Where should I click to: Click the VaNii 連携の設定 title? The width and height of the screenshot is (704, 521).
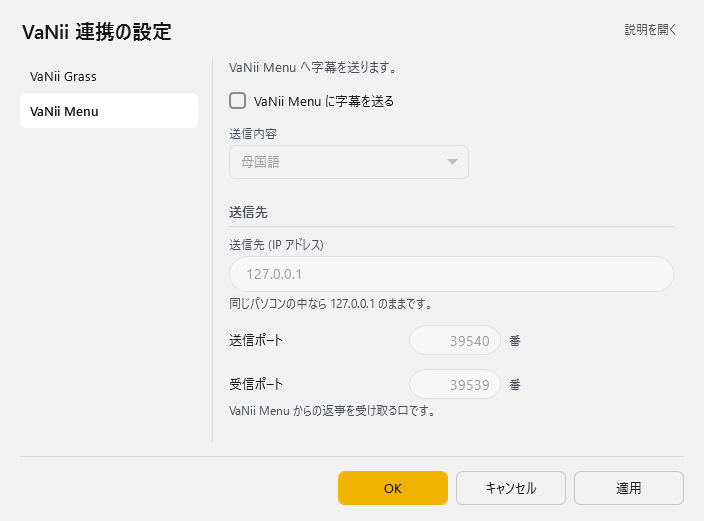[x=97, y=32]
